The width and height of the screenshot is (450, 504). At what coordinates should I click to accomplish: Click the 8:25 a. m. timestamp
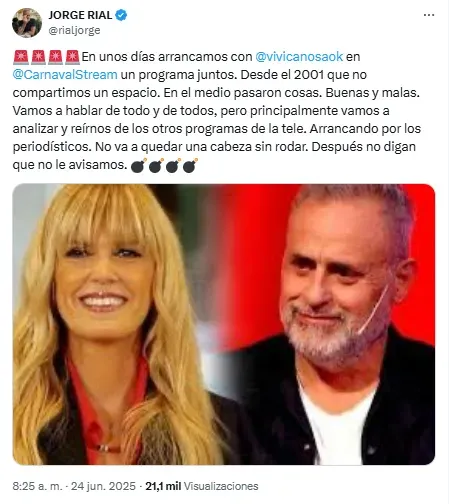click(37, 486)
